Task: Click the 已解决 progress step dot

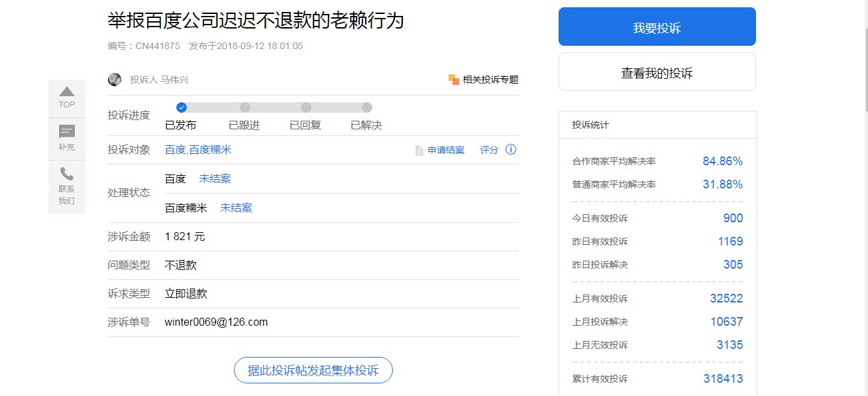Action: pos(367,107)
